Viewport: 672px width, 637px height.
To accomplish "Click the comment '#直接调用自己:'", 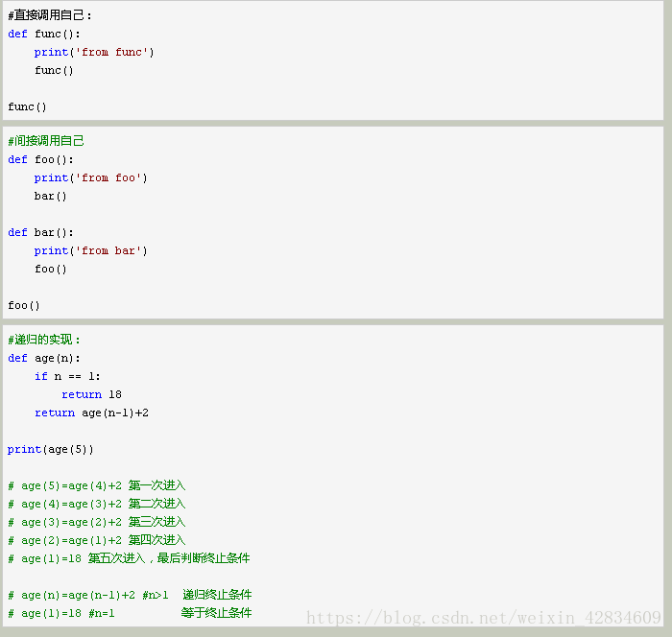I will (x=50, y=15).
